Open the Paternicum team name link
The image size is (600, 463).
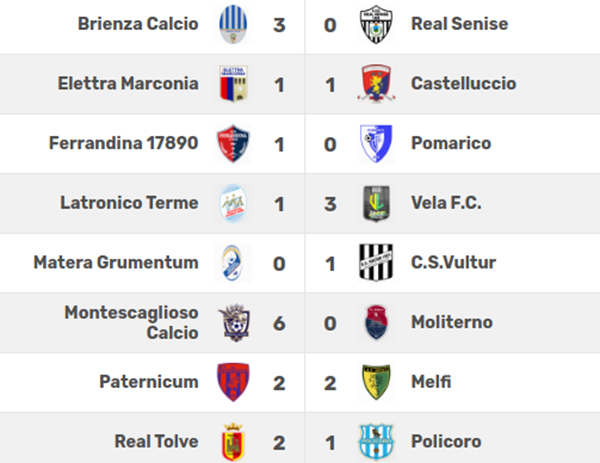point(149,382)
